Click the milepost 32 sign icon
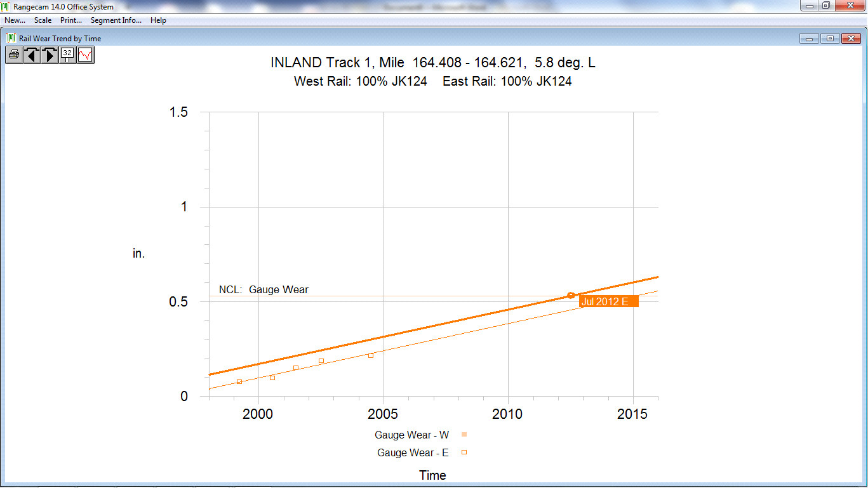The width and height of the screenshot is (868, 488). pos(67,55)
